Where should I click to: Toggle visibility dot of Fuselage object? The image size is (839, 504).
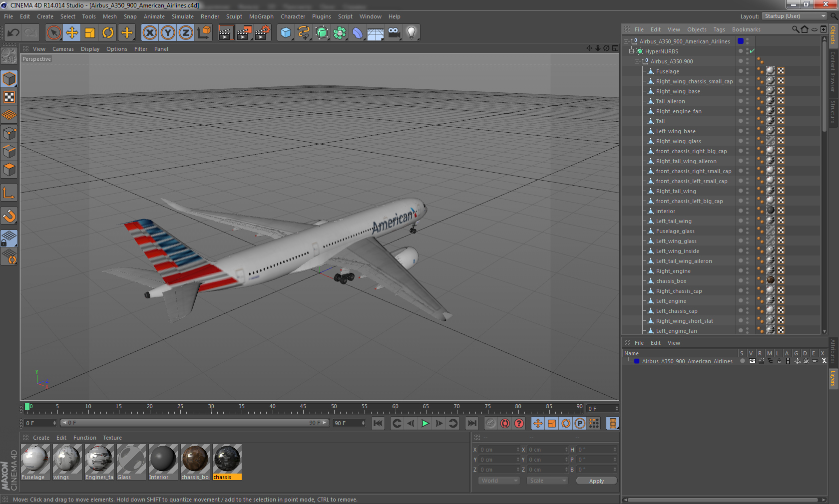[741, 71]
